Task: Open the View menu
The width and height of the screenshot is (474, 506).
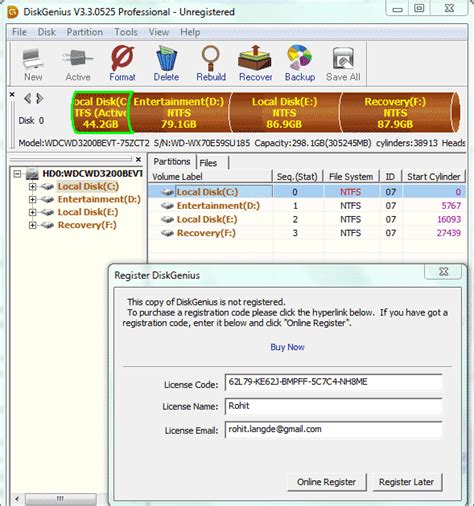Action: point(159,32)
